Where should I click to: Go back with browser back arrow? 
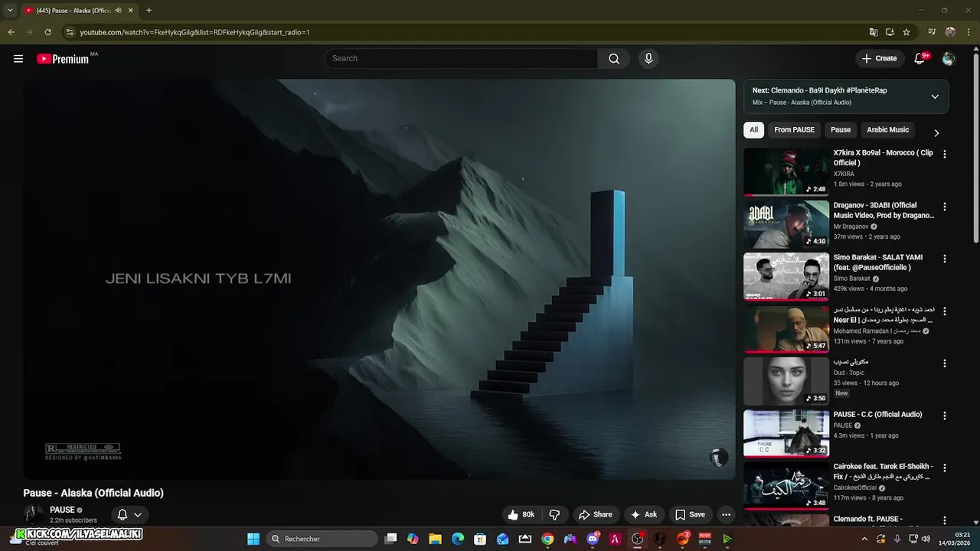[x=11, y=32]
